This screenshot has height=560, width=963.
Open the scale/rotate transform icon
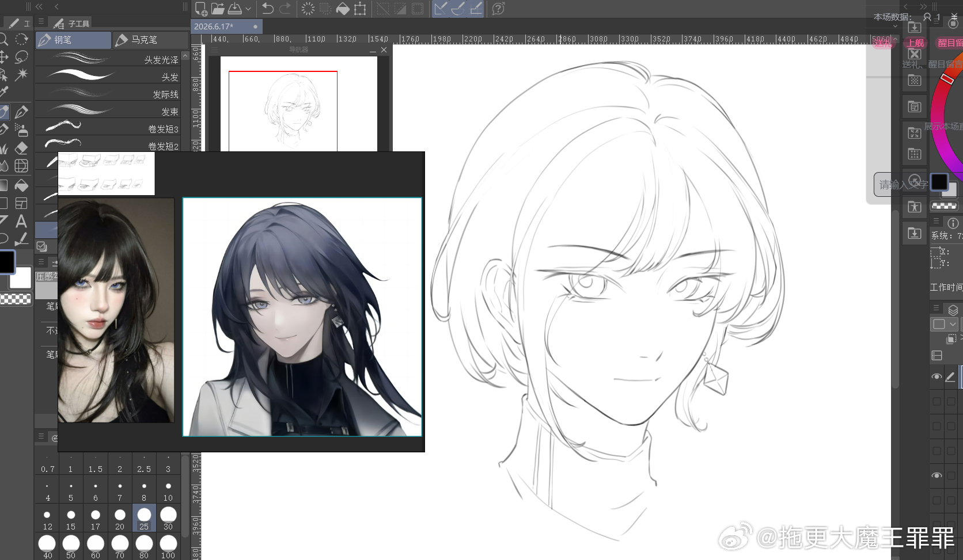tap(360, 9)
